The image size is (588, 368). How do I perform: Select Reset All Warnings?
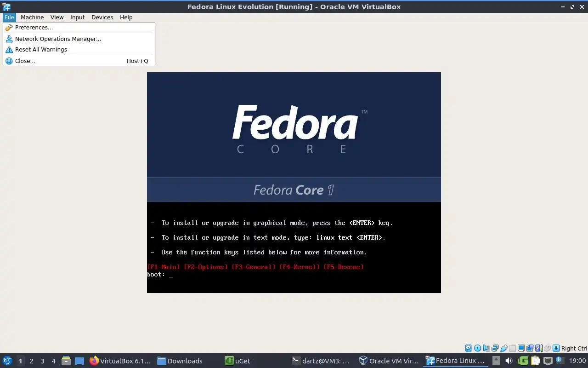pos(79,50)
